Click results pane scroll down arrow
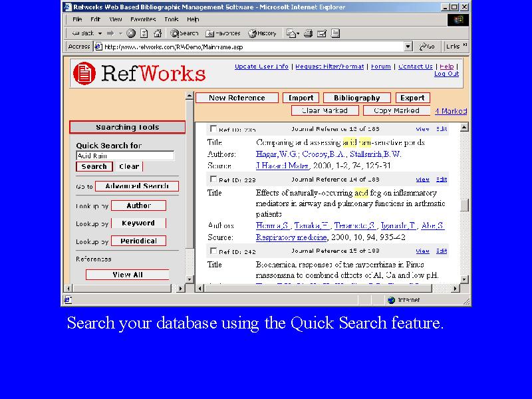Screen dimensions: 532x399 coord(464,279)
